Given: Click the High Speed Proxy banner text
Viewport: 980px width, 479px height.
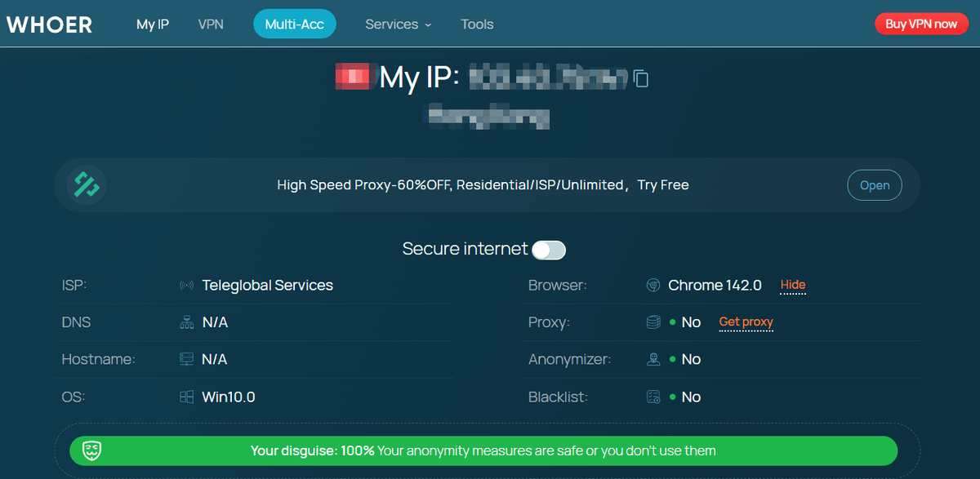Looking at the screenshot, I should pos(483,185).
